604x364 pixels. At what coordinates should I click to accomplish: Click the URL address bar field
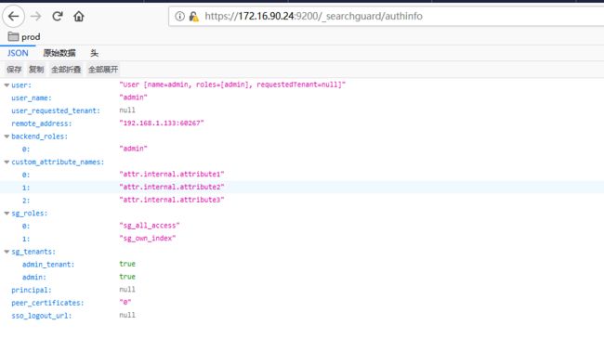[x=386, y=16]
